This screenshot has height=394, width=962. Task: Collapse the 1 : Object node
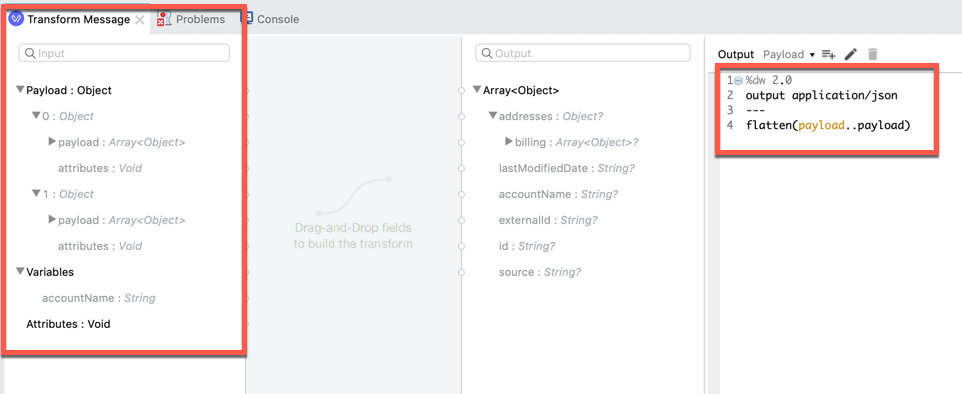tap(36, 194)
